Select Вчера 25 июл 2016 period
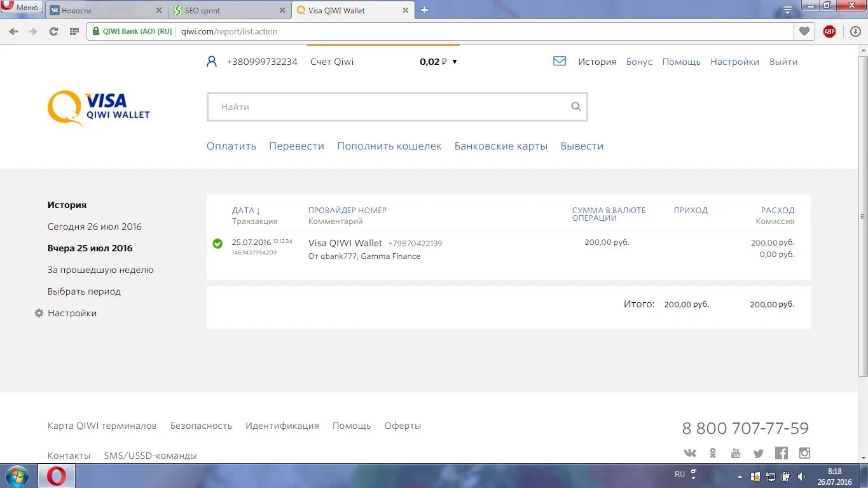 point(90,248)
